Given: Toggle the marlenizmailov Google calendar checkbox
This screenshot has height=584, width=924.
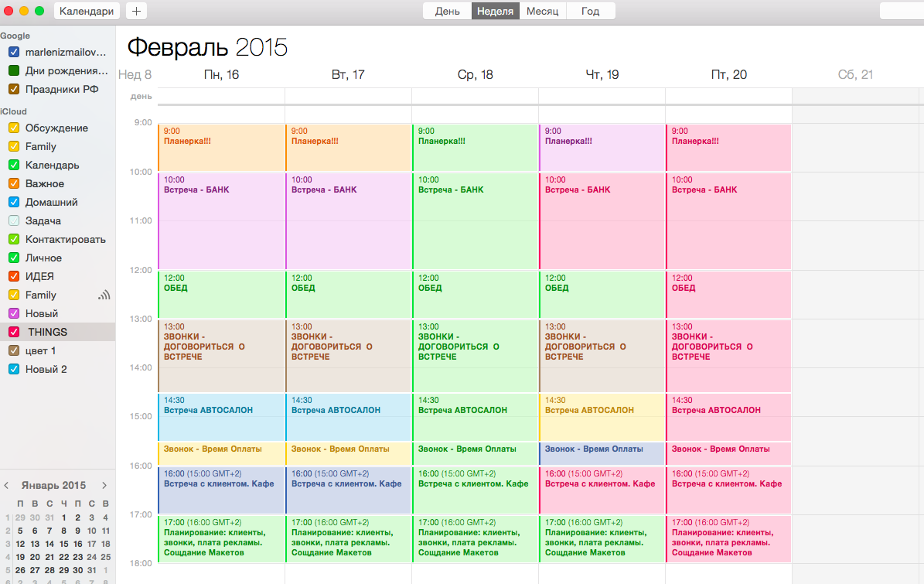Looking at the screenshot, I should pyautogui.click(x=14, y=53).
